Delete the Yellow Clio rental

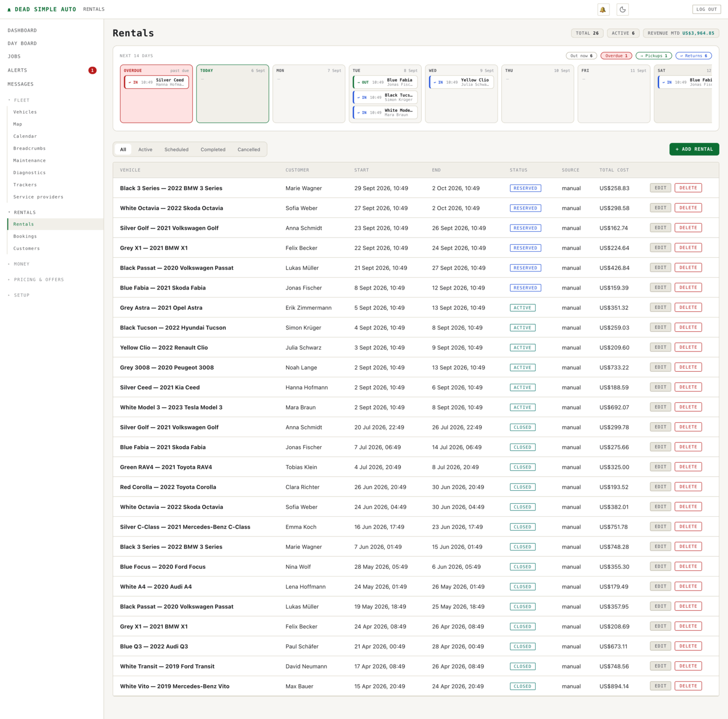688,347
